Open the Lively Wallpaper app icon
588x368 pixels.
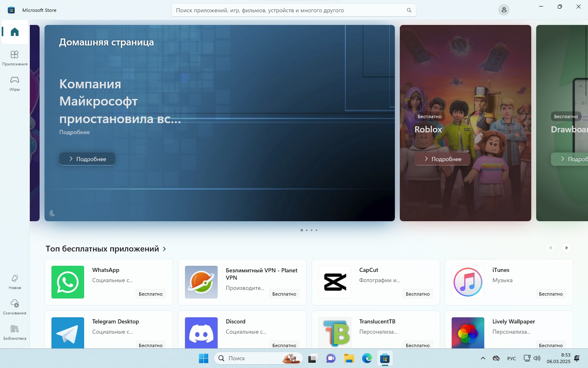[468, 333]
